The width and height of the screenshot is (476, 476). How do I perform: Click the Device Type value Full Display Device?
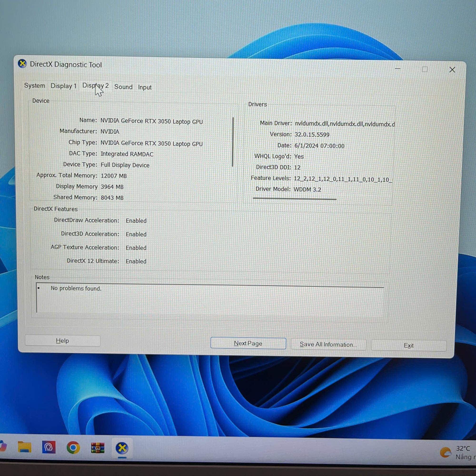tap(125, 165)
